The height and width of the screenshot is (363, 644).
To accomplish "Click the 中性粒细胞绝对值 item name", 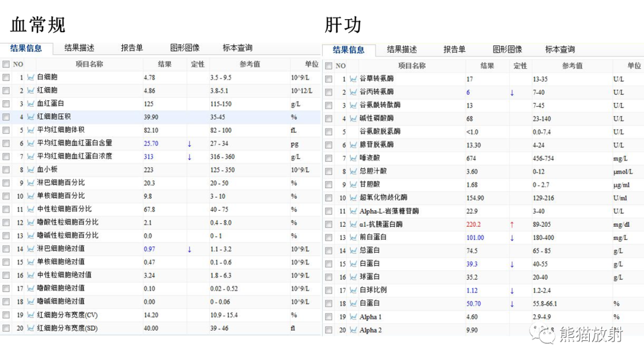I will point(64,275).
